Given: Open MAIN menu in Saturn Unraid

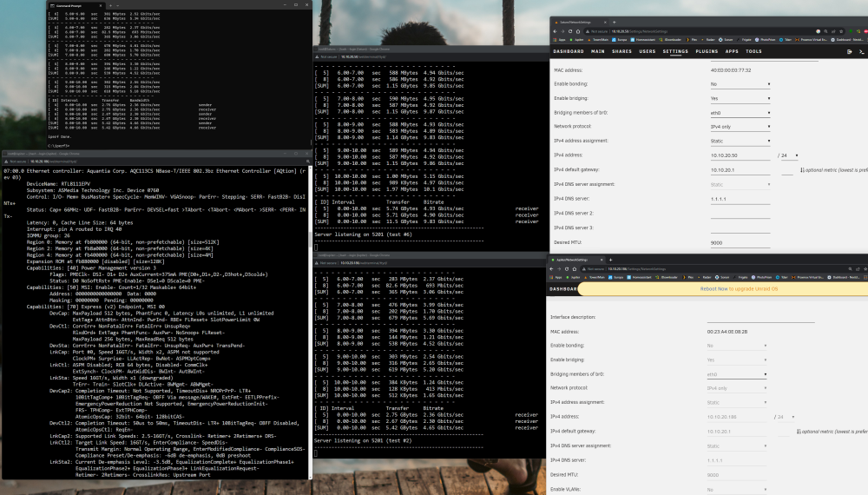Looking at the screenshot, I should point(598,51).
